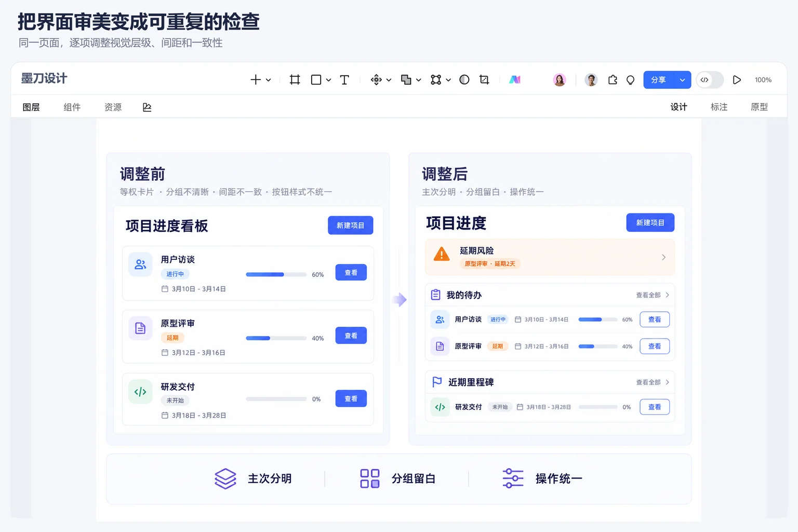This screenshot has width=798, height=532.
Task: Select the text tool
Action: point(344,79)
